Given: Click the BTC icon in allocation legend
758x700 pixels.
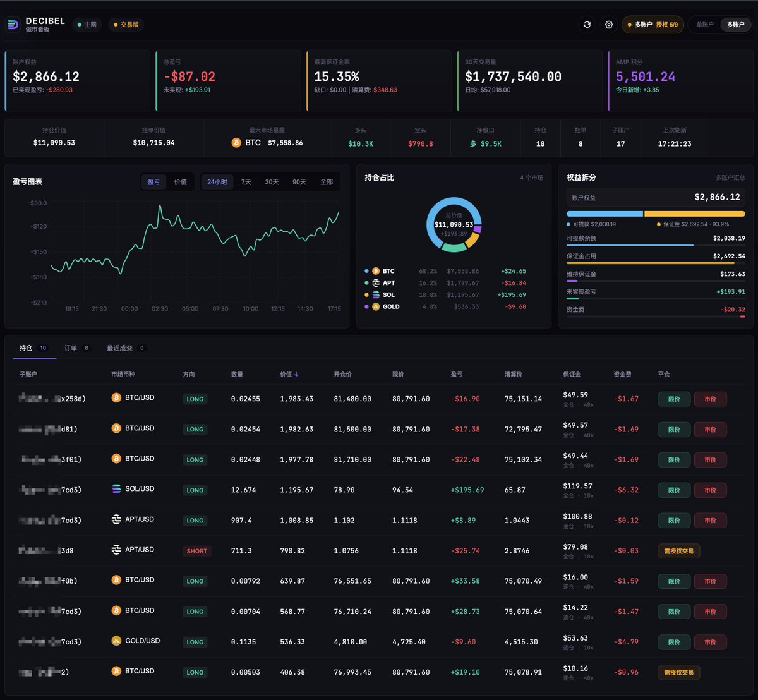Looking at the screenshot, I should pyautogui.click(x=376, y=271).
